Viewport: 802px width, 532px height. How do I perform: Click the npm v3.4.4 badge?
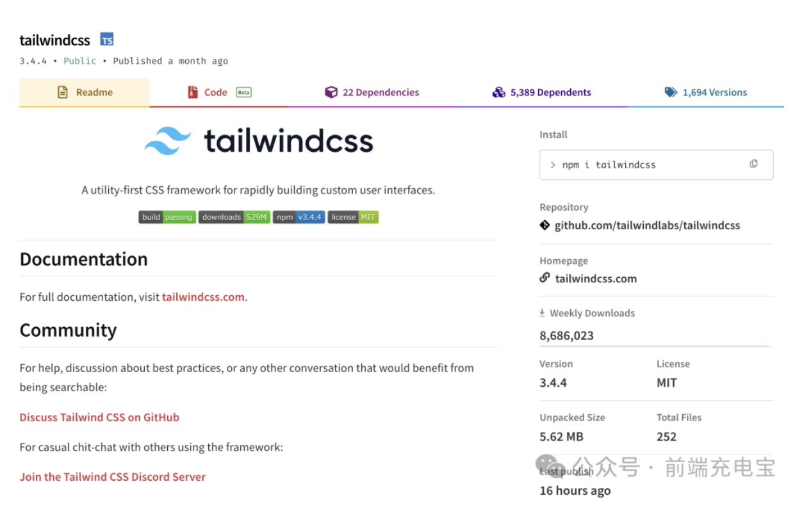coord(299,217)
